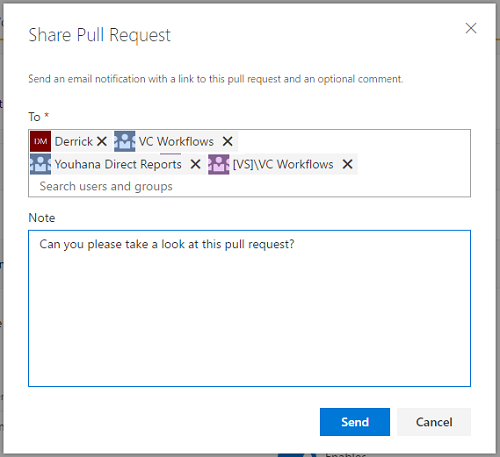The image size is (500, 457).
Task: Select the Youhana Direct Reports name
Action: click(x=118, y=164)
